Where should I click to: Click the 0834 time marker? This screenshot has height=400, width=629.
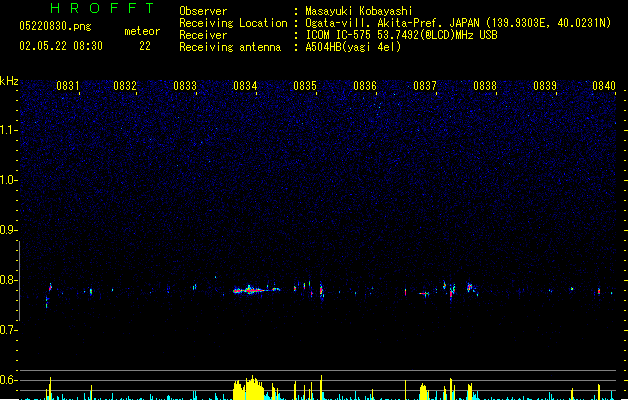tap(245, 86)
